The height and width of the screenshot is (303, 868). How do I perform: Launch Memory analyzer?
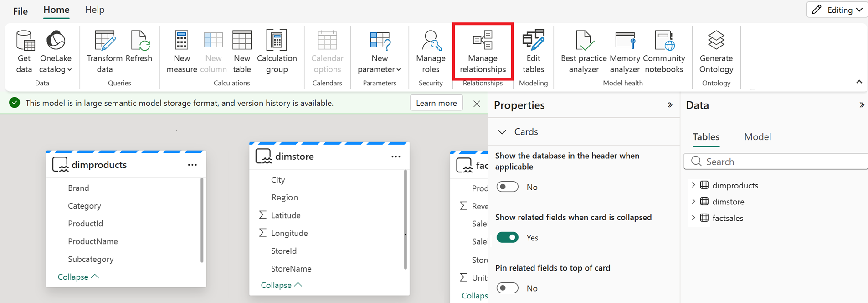[625, 52]
